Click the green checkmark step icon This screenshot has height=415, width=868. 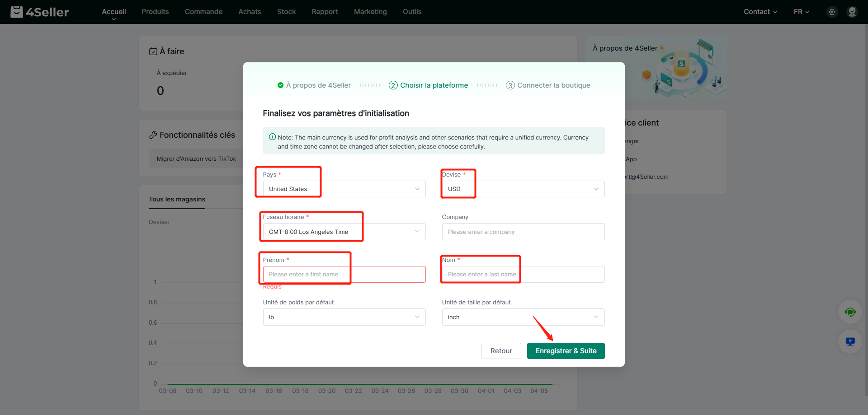(x=280, y=85)
